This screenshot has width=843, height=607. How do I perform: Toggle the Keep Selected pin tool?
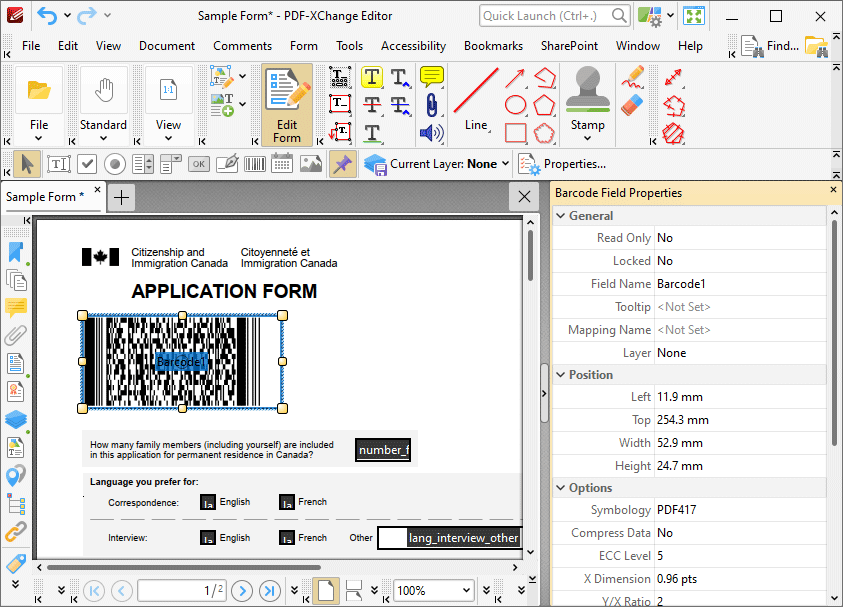[x=342, y=164]
